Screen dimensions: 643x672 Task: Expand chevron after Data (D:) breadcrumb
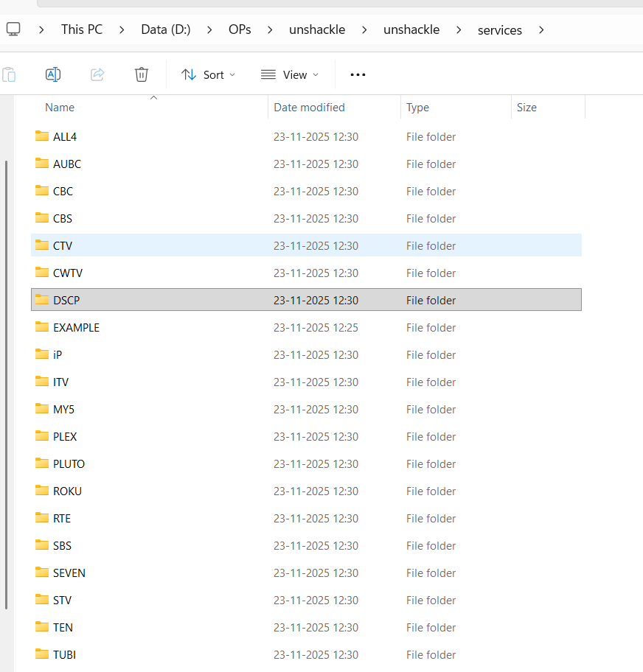pos(209,30)
